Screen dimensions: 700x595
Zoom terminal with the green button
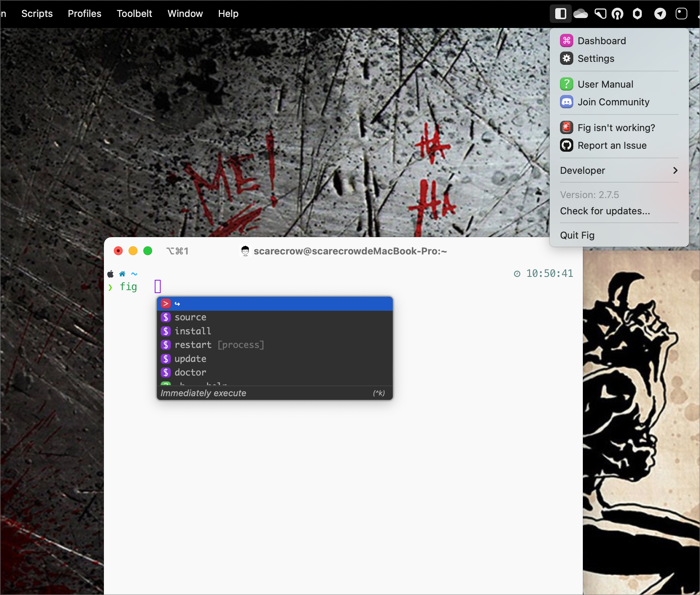coord(148,251)
